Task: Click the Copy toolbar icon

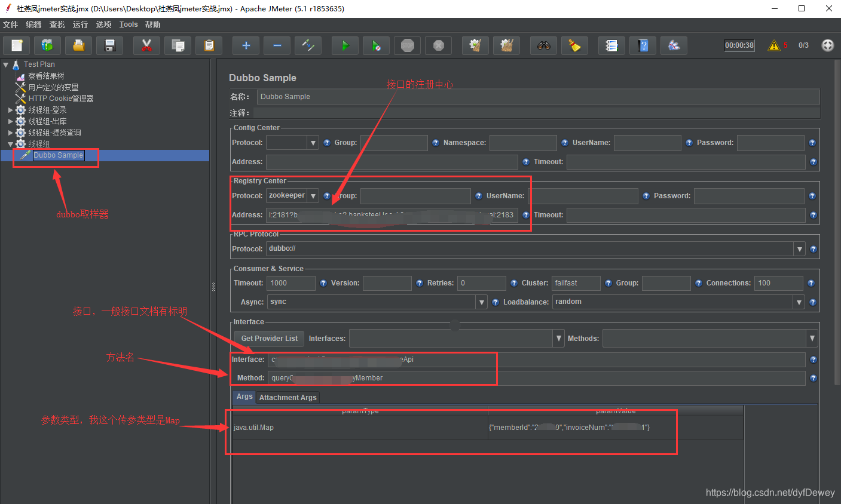Action: [178, 45]
